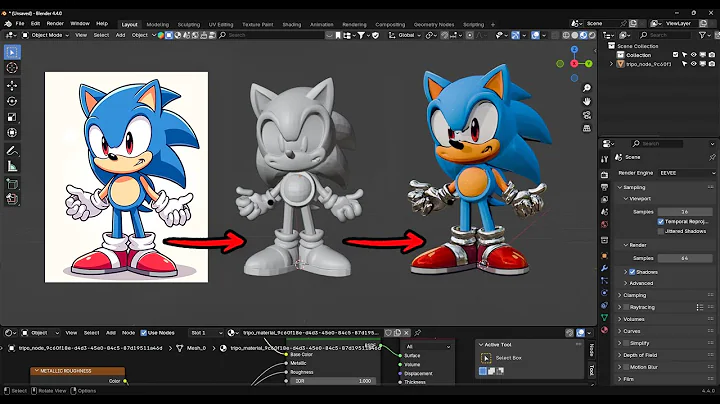Viewport: 720px width, 404px height.
Task: Open the viewport Add menu
Action: click(120, 35)
